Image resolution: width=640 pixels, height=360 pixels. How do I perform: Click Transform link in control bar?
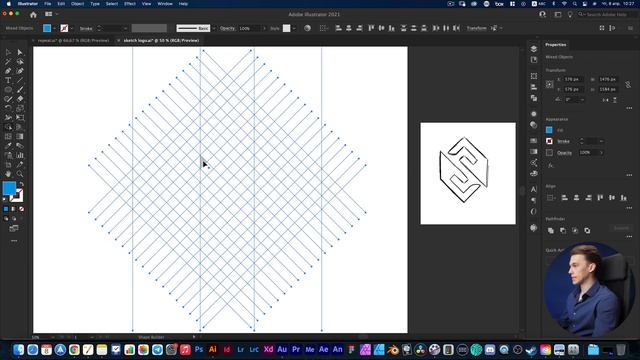[476, 28]
